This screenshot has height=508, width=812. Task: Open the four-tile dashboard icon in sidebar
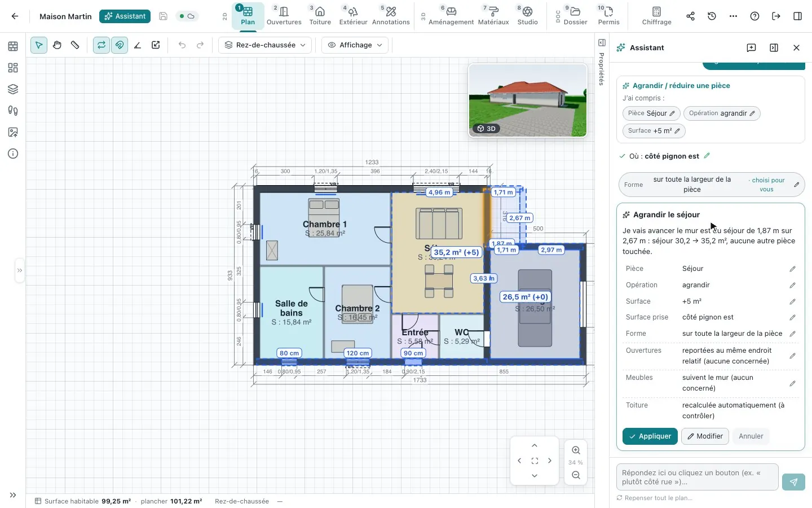point(13,68)
